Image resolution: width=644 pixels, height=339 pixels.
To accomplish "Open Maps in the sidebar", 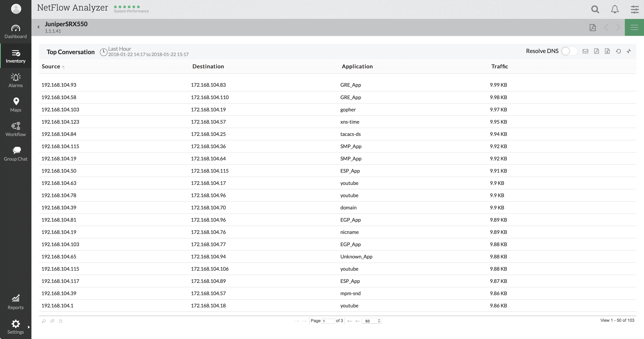I will click(x=16, y=105).
